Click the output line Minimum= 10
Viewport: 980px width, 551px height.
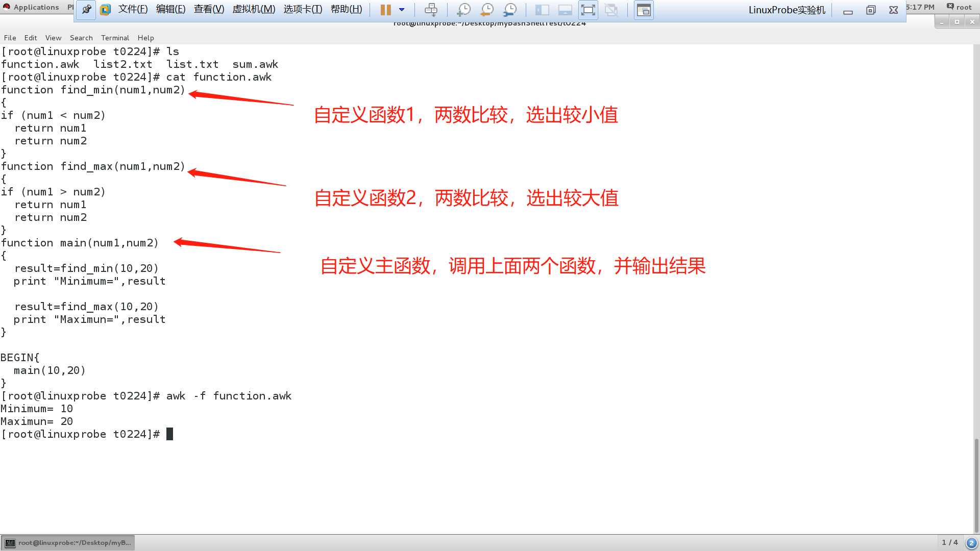tap(37, 409)
